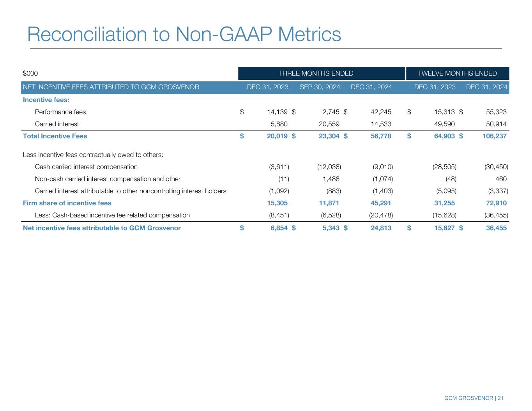The width and height of the screenshot is (532, 411).
Task: Select 'Firm share of incentive fees' label
Action: (67, 203)
